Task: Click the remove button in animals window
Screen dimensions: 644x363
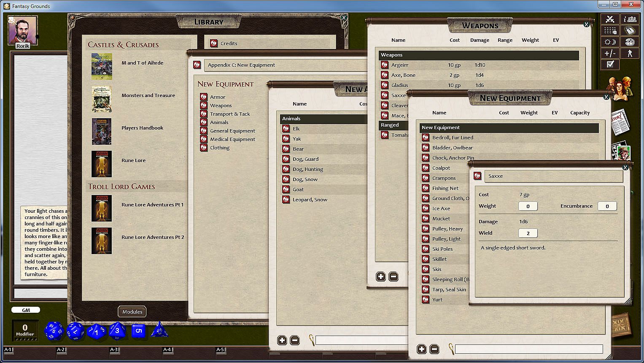Action: point(295,340)
